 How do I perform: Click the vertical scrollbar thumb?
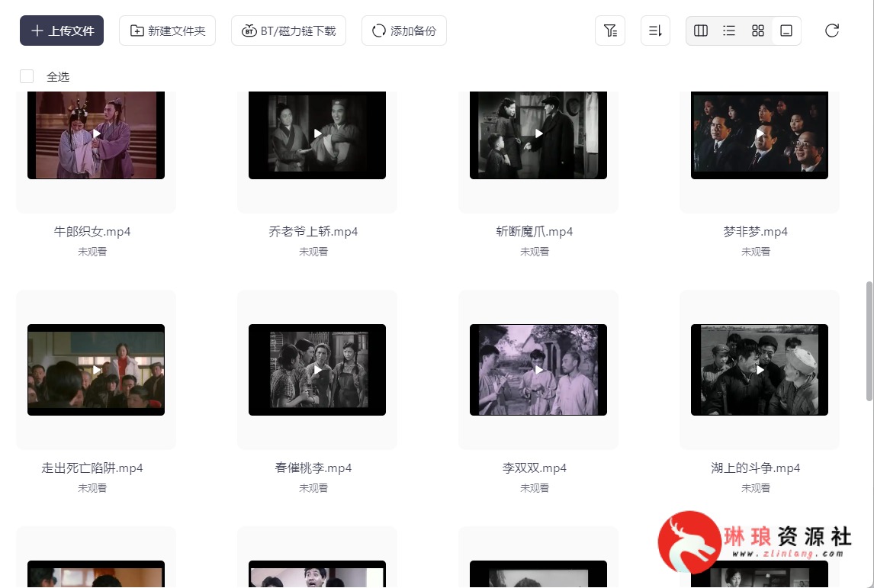pyautogui.click(x=869, y=341)
